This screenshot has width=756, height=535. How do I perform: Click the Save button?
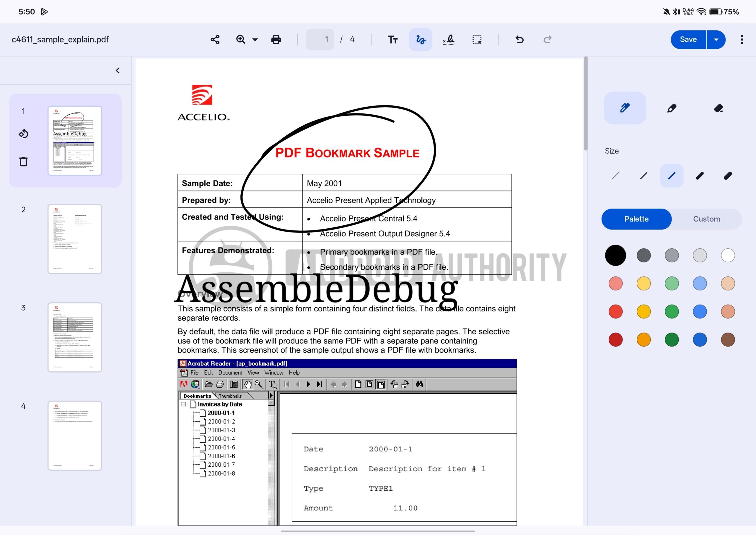click(x=688, y=40)
